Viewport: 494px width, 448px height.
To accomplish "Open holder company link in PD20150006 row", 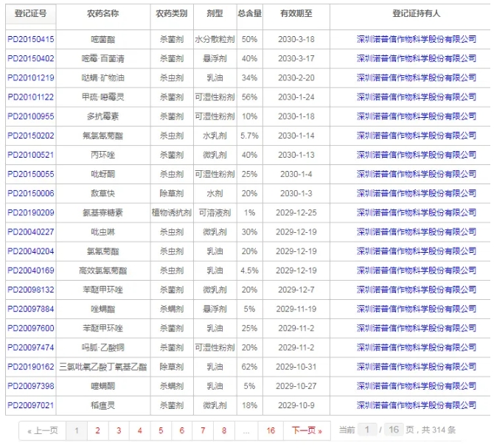I will click(416, 193).
